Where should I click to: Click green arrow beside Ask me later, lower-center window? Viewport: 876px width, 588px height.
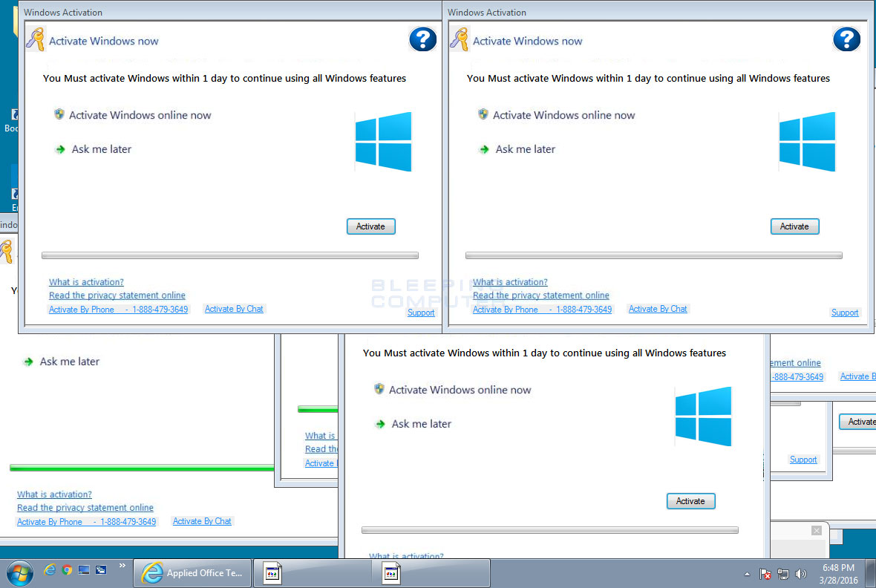coord(380,424)
